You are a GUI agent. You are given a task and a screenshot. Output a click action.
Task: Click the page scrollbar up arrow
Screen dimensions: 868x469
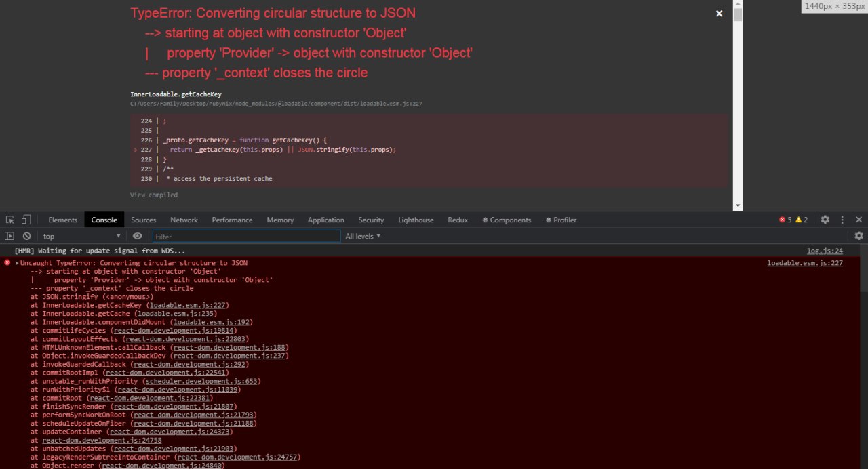point(738,4)
